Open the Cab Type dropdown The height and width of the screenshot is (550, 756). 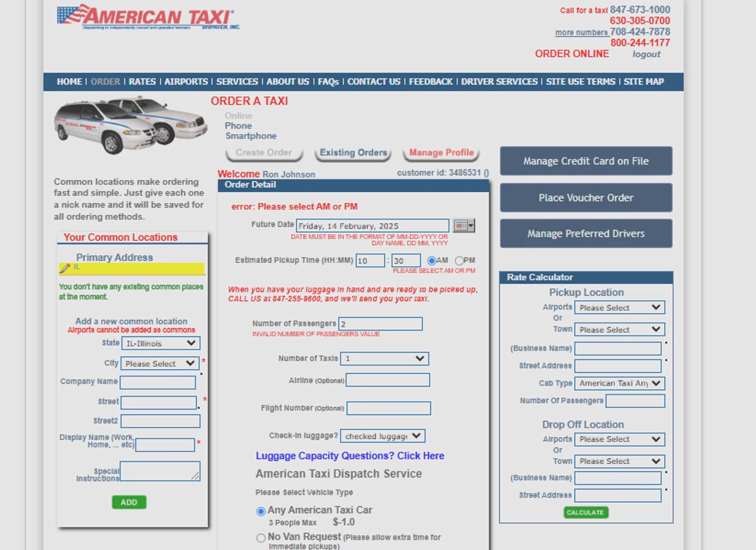pyautogui.click(x=620, y=383)
